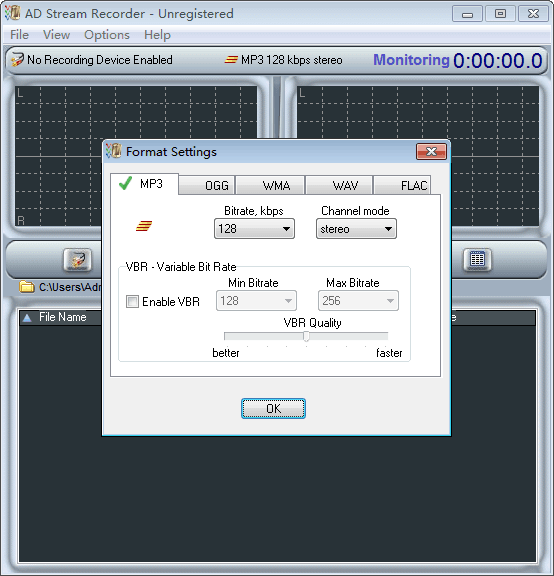Click the 'better' end of VBR Quality

tap(226, 353)
